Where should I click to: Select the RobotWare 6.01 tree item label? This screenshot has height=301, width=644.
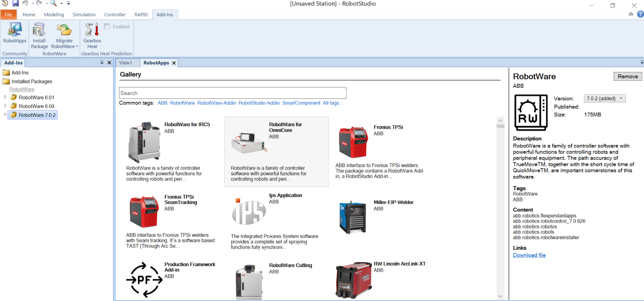click(36, 97)
